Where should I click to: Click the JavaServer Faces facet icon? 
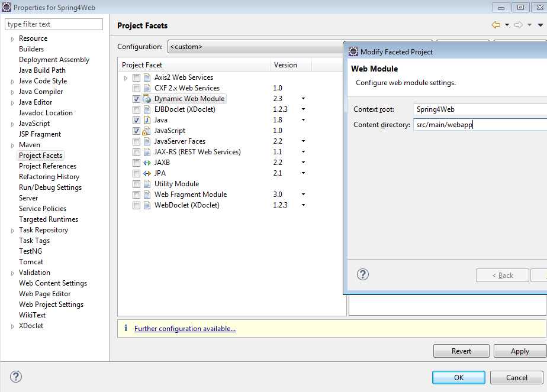click(x=147, y=141)
